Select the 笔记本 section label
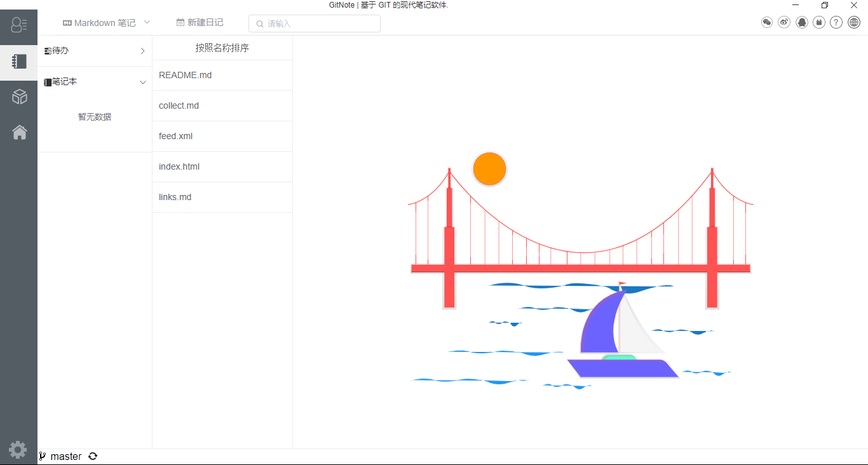Screen dimensions: 868x465 coord(60,82)
